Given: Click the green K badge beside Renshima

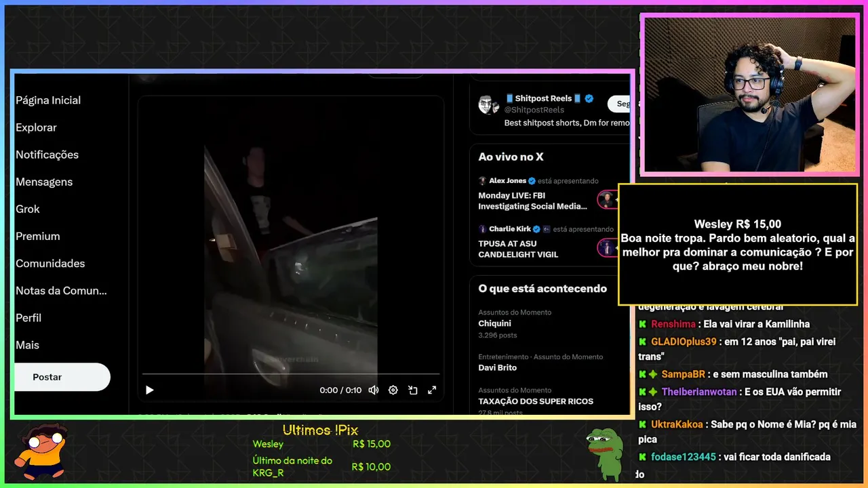Looking at the screenshot, I should click(x=642, y=324).
